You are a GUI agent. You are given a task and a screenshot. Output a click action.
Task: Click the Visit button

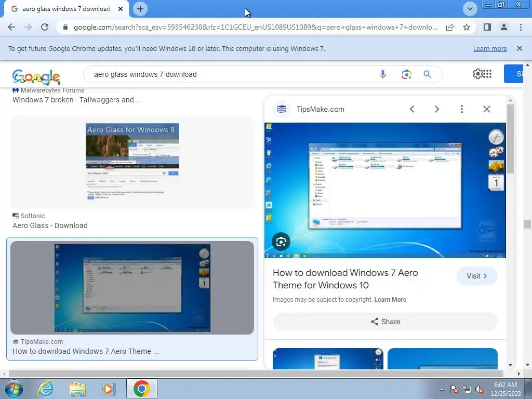(477, 276)
